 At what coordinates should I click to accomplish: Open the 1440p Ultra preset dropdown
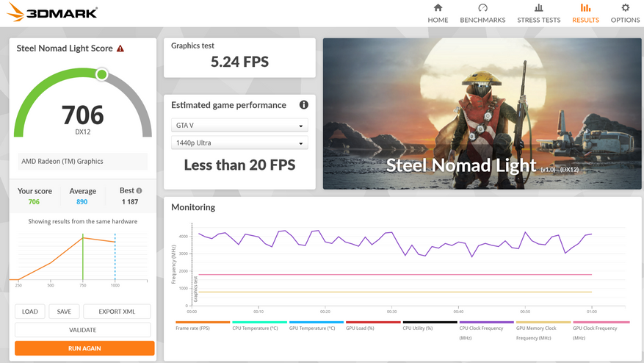(239, 143)
